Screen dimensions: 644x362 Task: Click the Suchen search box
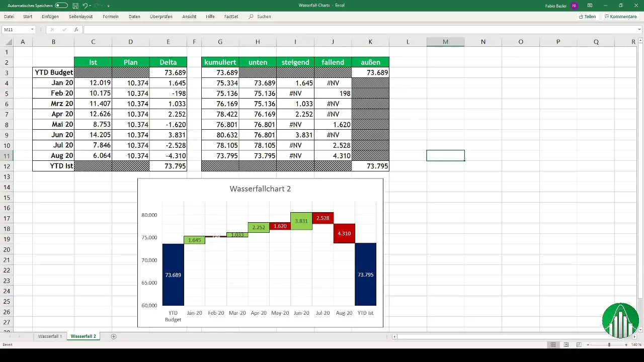pyautogui.click(x=260, y=17)
